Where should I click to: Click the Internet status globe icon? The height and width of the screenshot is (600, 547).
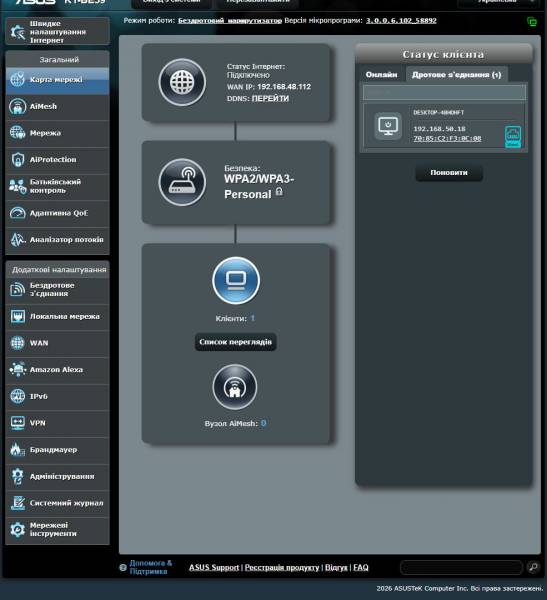182,82
